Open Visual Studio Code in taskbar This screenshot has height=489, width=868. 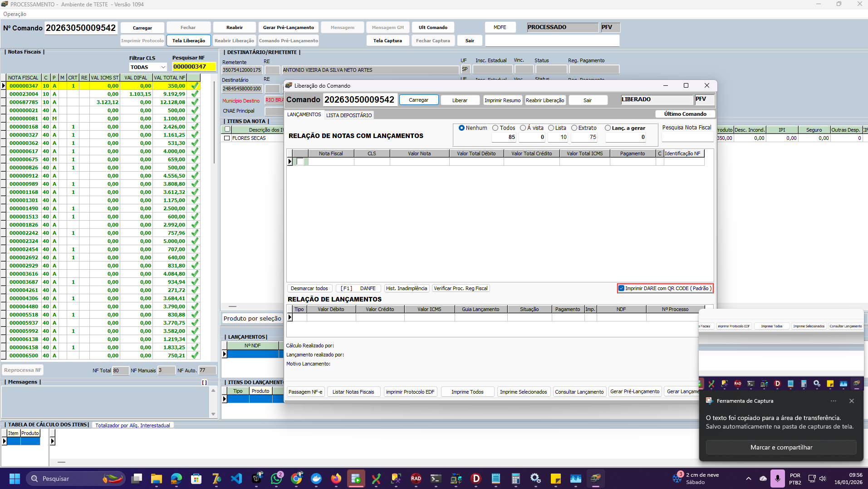(236, 479)
